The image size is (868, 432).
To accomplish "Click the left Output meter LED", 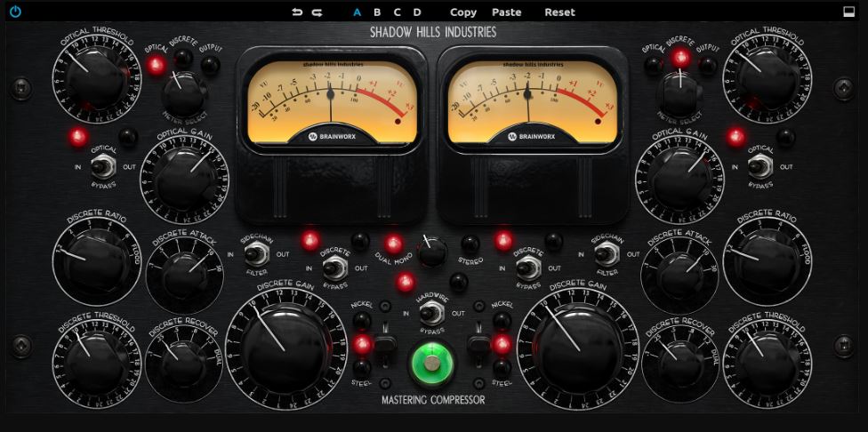I will coord(210,66).
